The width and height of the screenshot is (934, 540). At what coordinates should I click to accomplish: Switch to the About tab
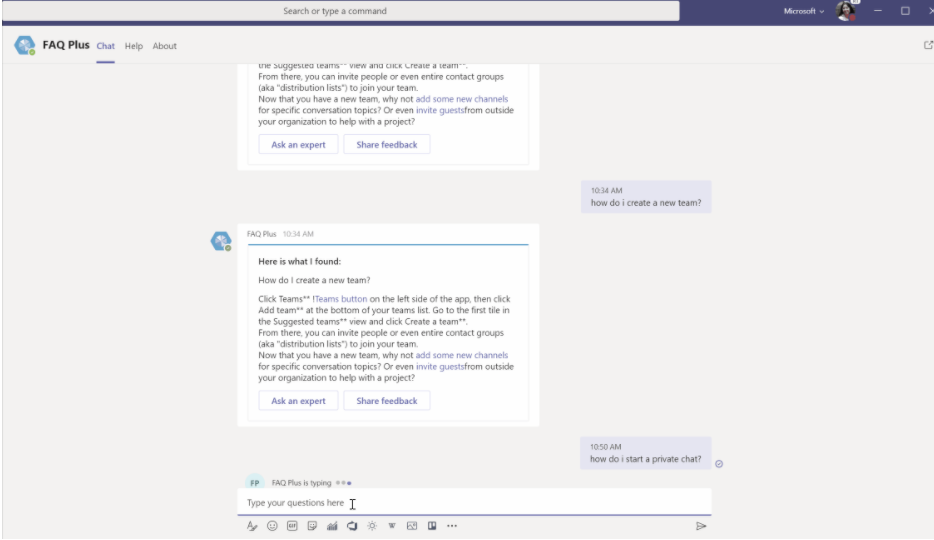(164, 46)
